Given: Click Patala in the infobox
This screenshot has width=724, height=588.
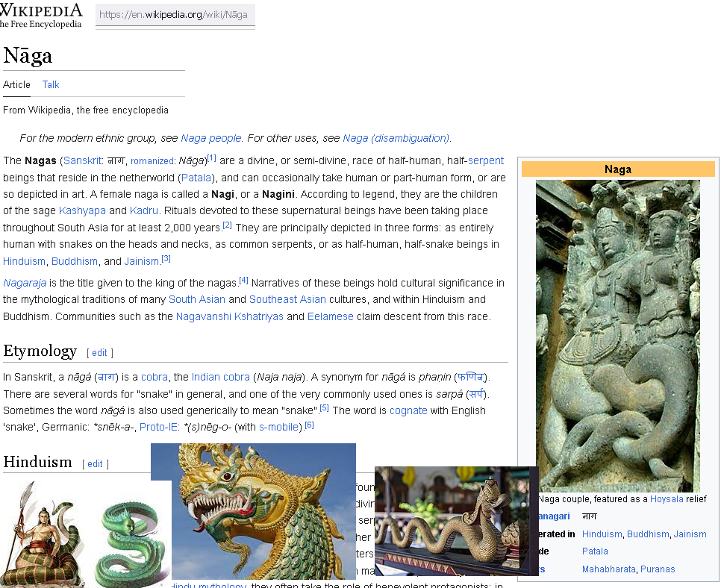Looking at the screenshot, I should 595,551.
